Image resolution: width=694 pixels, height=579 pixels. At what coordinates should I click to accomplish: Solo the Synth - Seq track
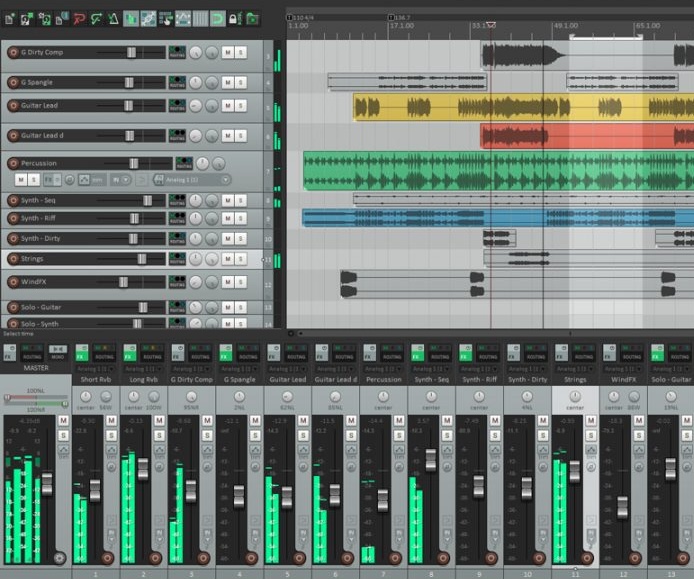coord(240,201)
